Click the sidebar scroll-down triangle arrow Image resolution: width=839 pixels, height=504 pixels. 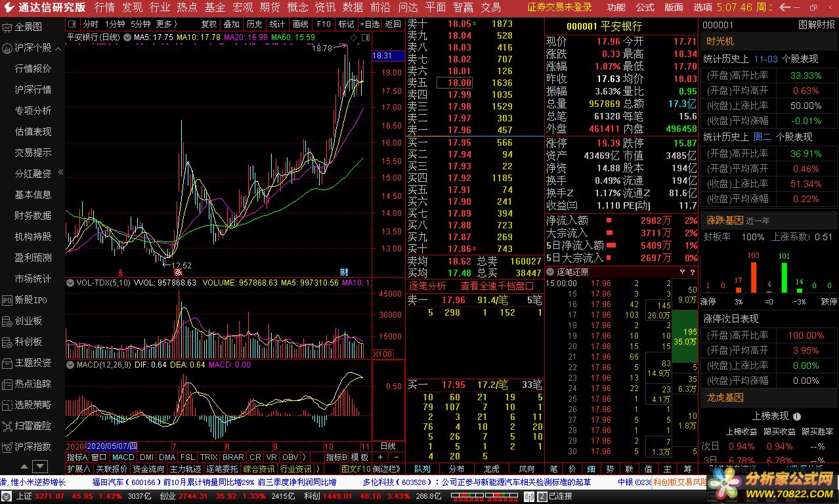(41, 467)
